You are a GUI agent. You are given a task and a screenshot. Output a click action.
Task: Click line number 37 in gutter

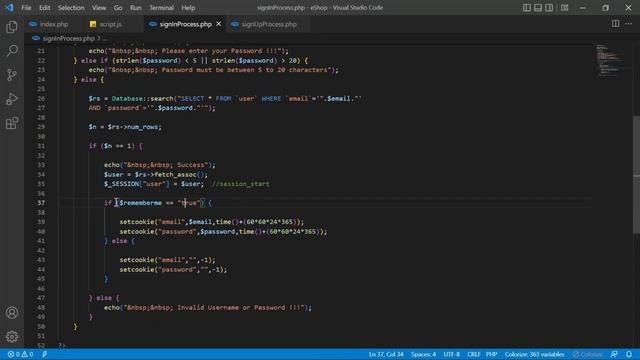pyautogui.click(x=41, y=203)
